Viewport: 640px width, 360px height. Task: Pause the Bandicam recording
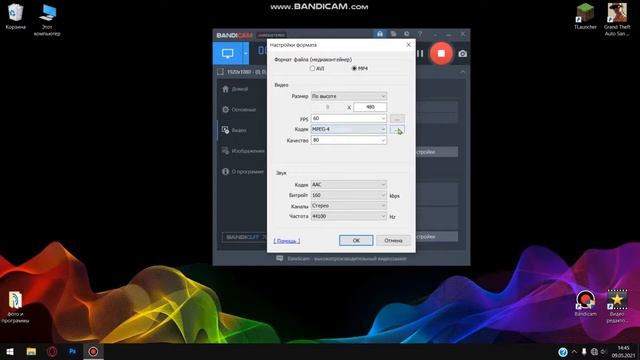pyautogui.click(x=420, y=53)
